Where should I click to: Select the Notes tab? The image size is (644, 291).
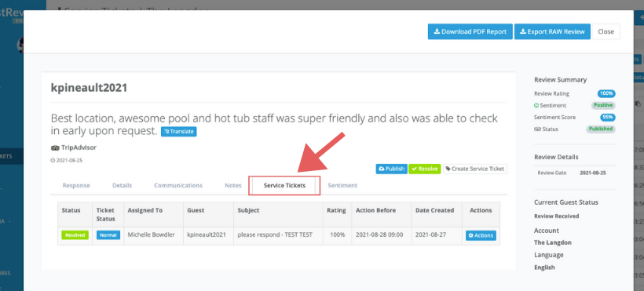point(233,186)
